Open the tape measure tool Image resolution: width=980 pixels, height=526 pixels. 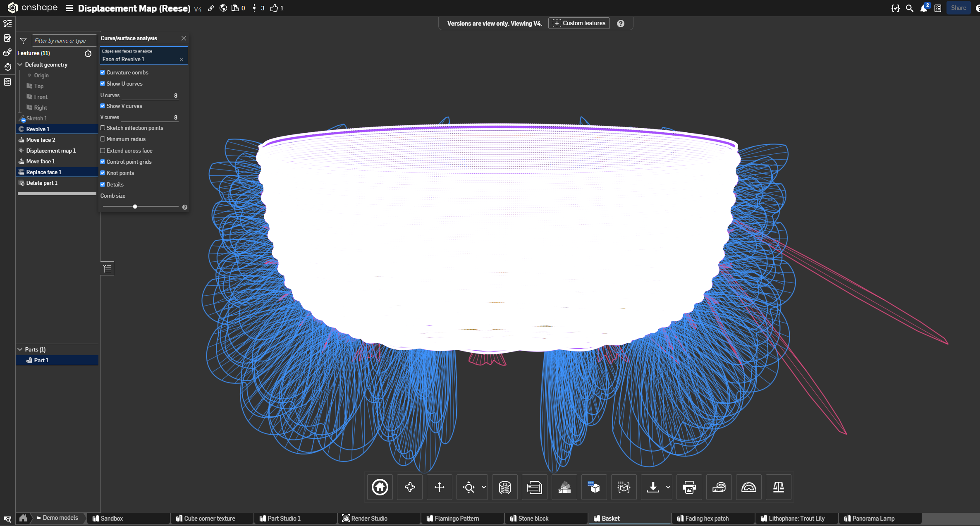click(719, 487)
